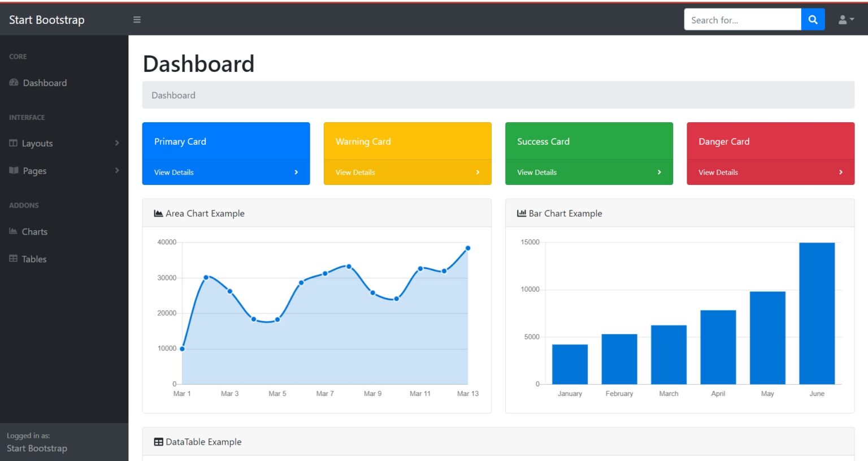
Task: Expand the Pages sidebar section
Action: pyautogui.click(x=34, y=170)
